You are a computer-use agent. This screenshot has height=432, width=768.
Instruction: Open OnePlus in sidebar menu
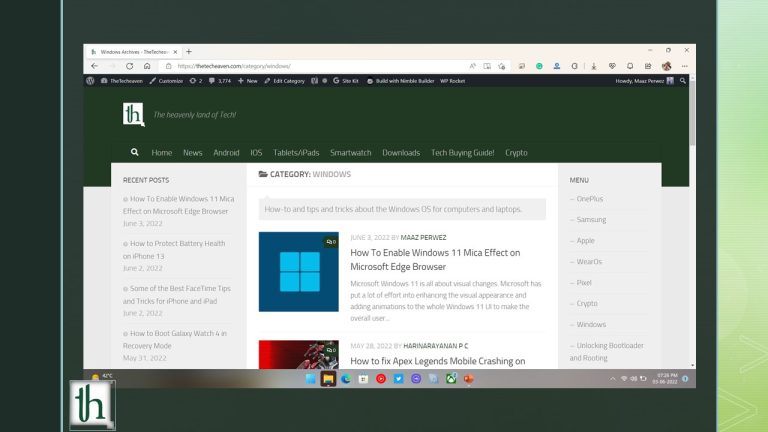[590, 199]
